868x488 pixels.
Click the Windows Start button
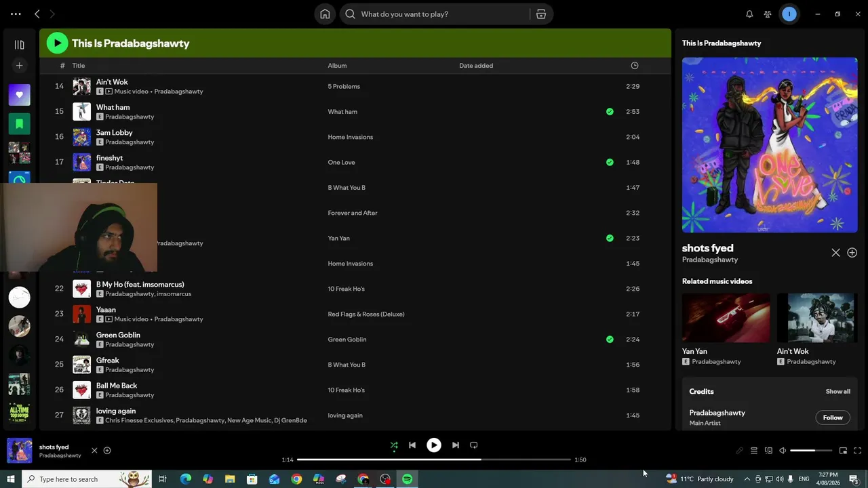click(x=11, y=479)
